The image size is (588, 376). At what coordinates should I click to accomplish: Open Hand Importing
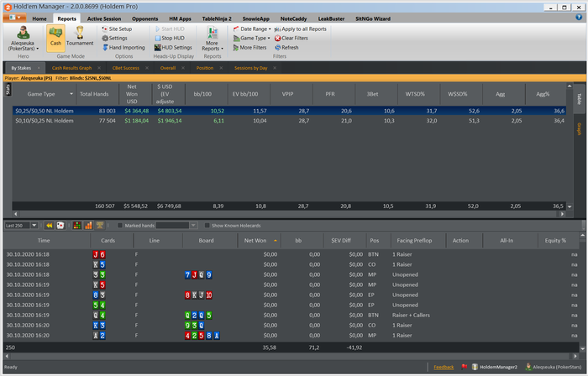click(123, 48)
